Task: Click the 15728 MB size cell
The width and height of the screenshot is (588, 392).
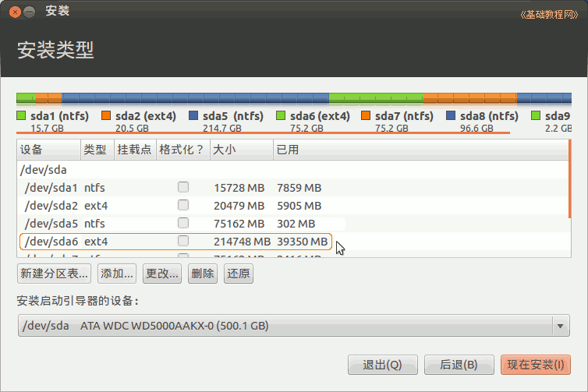Action: click(x=239, y=188)
